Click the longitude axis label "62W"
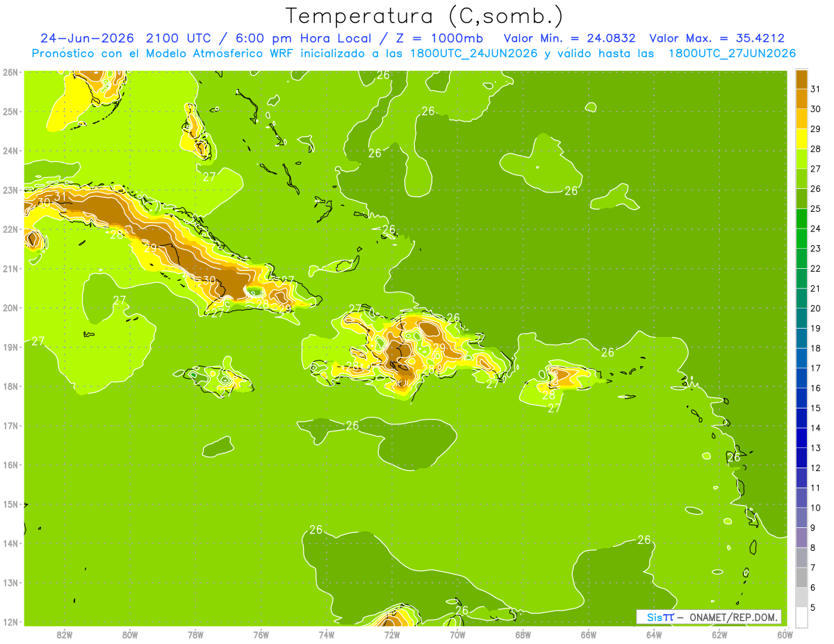The width and height of the screenshot is (834, 644). [x=719, y=634]
